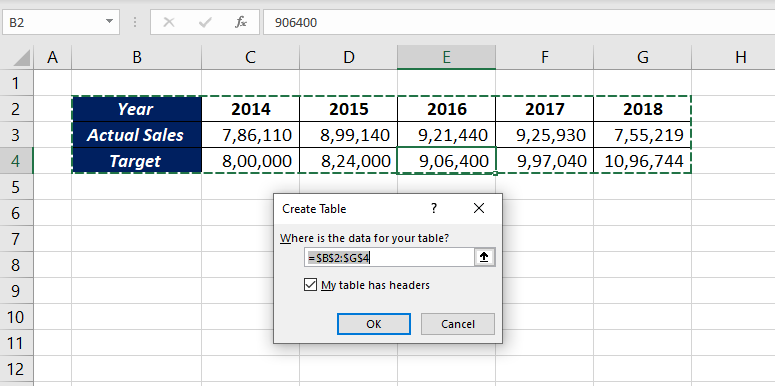Click the Enter checkmark icon in formula bar
The image size is (775, 386).
click(205, 23)
